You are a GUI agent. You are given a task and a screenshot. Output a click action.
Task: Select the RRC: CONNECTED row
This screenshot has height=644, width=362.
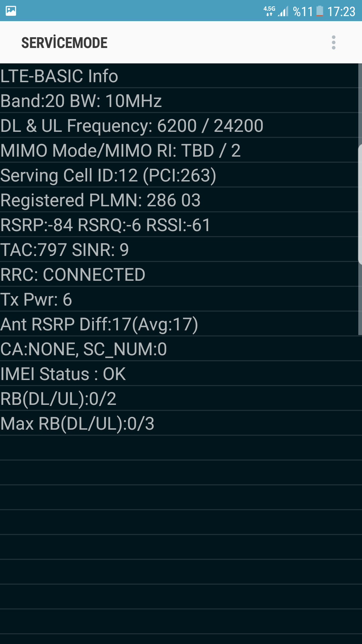click(179, 274)
